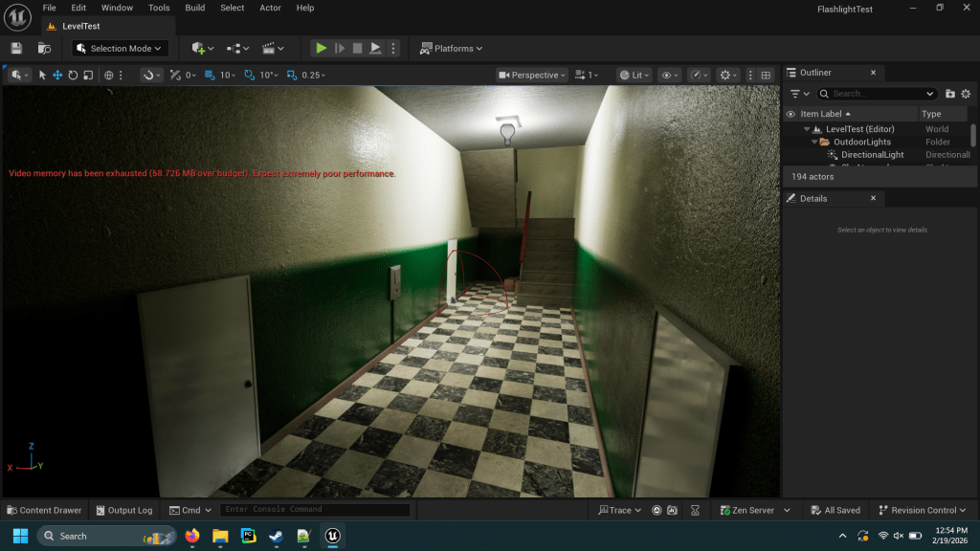Select the Scale transform tool
980x551 pixels.
tap(88, 75)
